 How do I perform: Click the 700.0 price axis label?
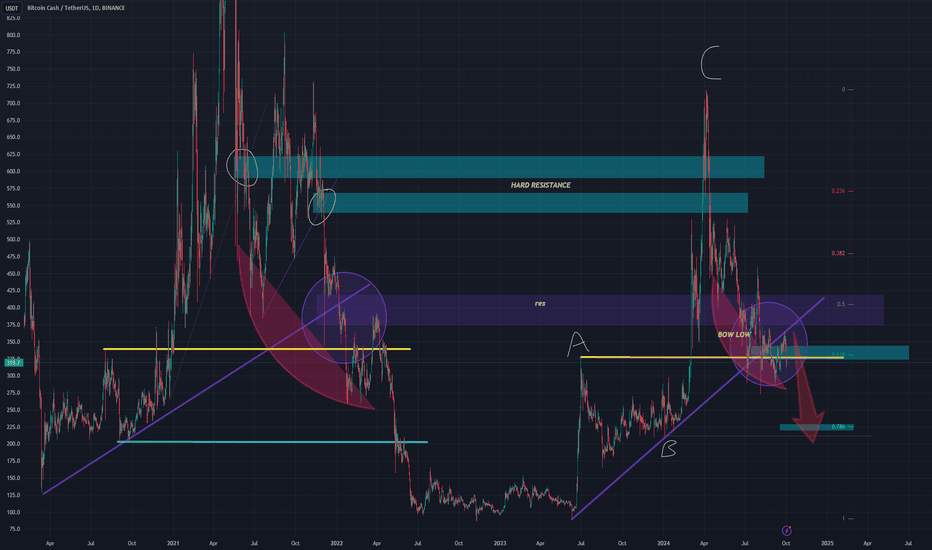tap(13, 103)
